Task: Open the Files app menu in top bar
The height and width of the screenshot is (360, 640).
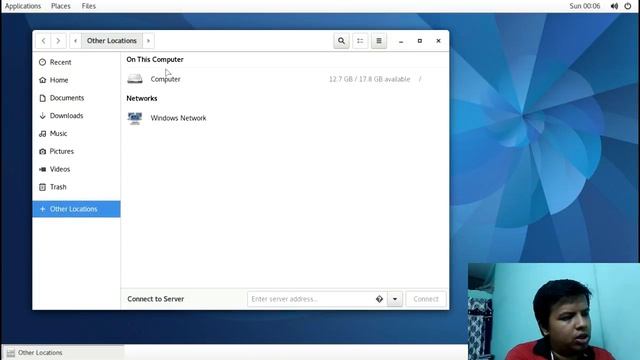Action: point(89,6)
